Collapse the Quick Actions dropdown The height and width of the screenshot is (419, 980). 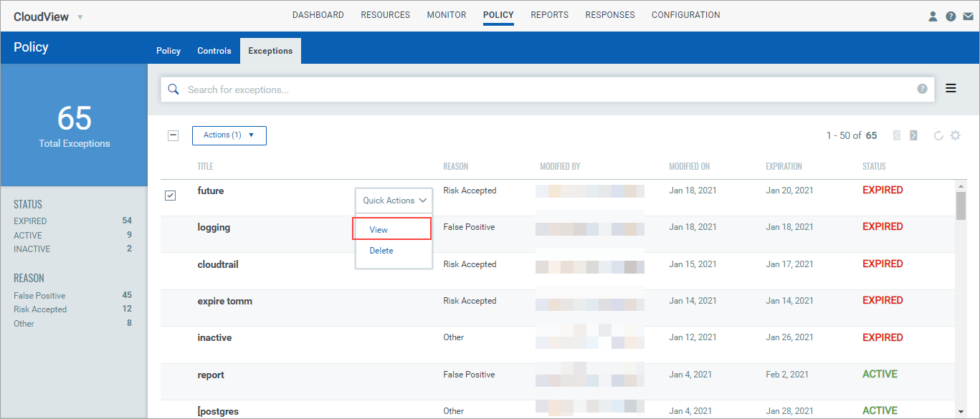point(394,201)
